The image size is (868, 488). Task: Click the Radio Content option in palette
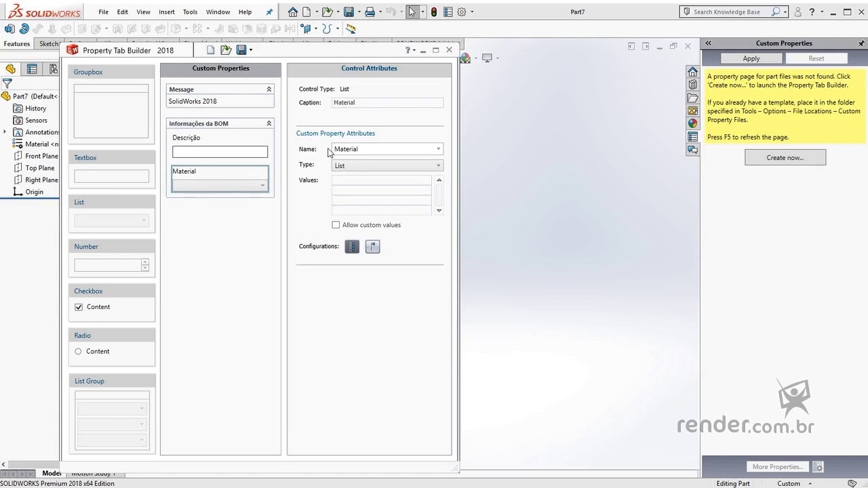(78, 352)
